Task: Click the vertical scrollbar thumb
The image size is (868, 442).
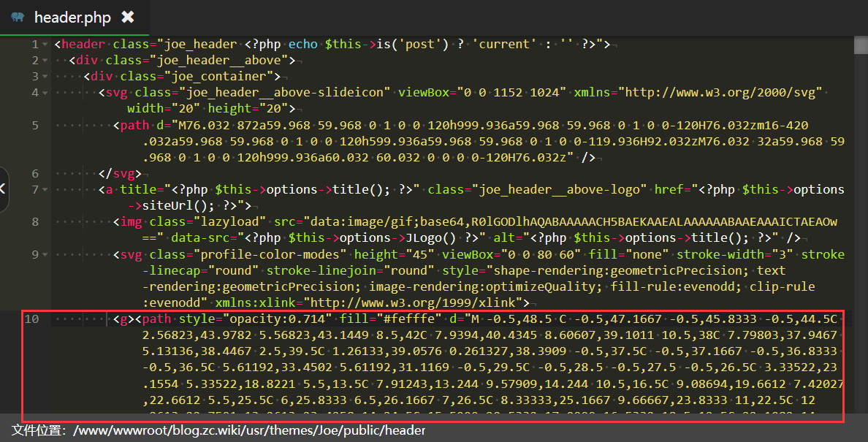Action: pos(860,47)
